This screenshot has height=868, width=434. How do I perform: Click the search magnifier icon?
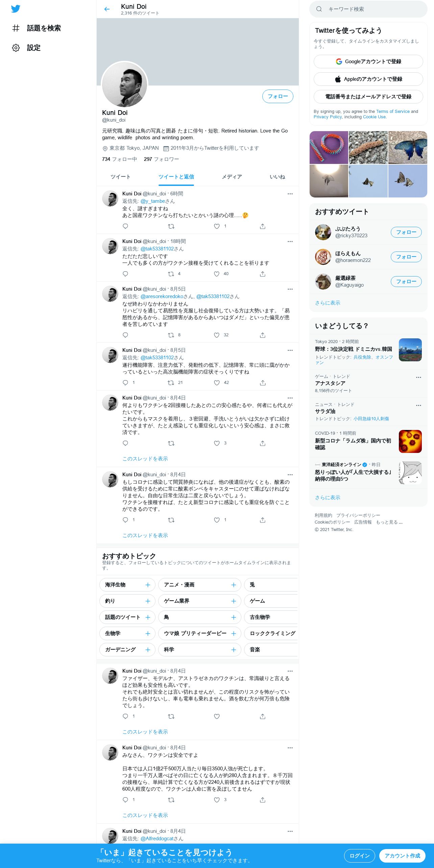[x=319, y=9]
